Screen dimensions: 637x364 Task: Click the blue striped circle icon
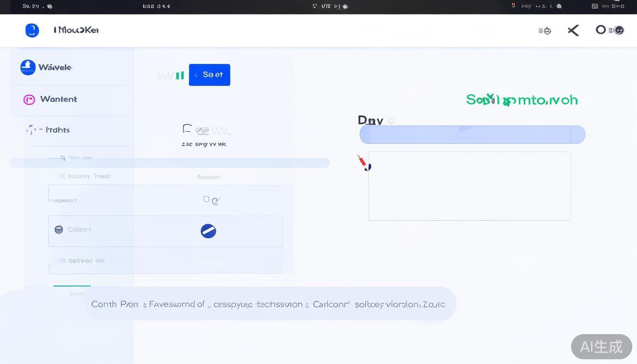coord(208,231)
